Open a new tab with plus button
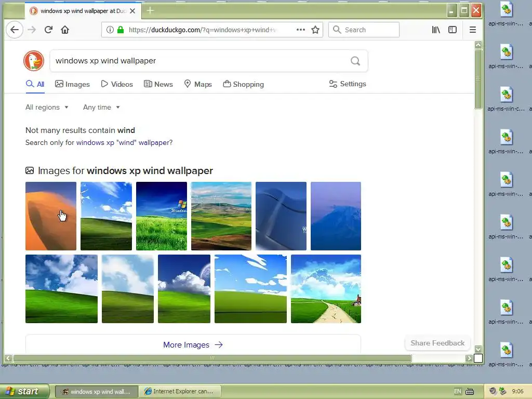532x399 pixels. (150, 11)
